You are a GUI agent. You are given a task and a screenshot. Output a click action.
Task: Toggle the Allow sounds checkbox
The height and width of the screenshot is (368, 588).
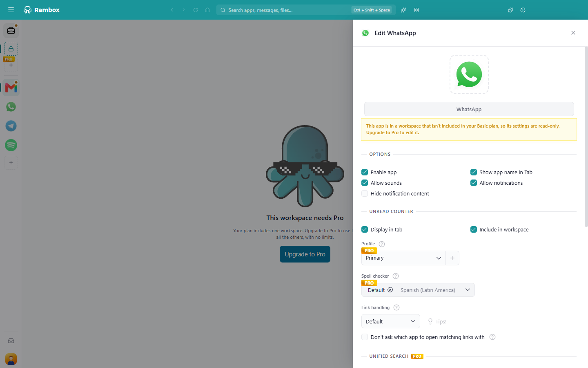pos(365,183)
